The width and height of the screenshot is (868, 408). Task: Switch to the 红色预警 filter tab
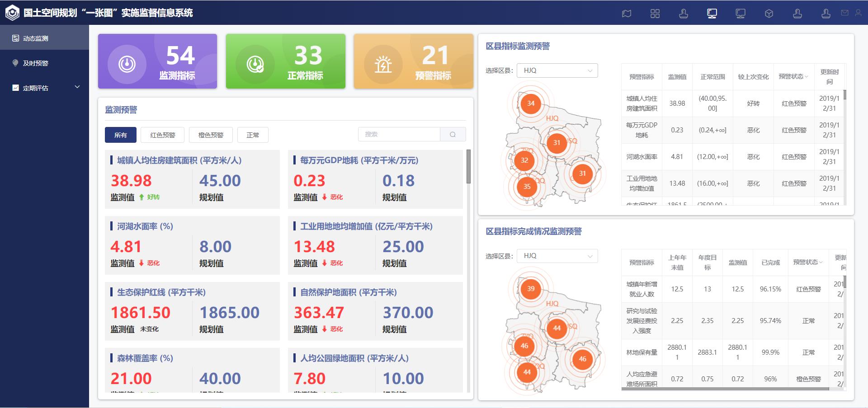click(x=162, y=135)
